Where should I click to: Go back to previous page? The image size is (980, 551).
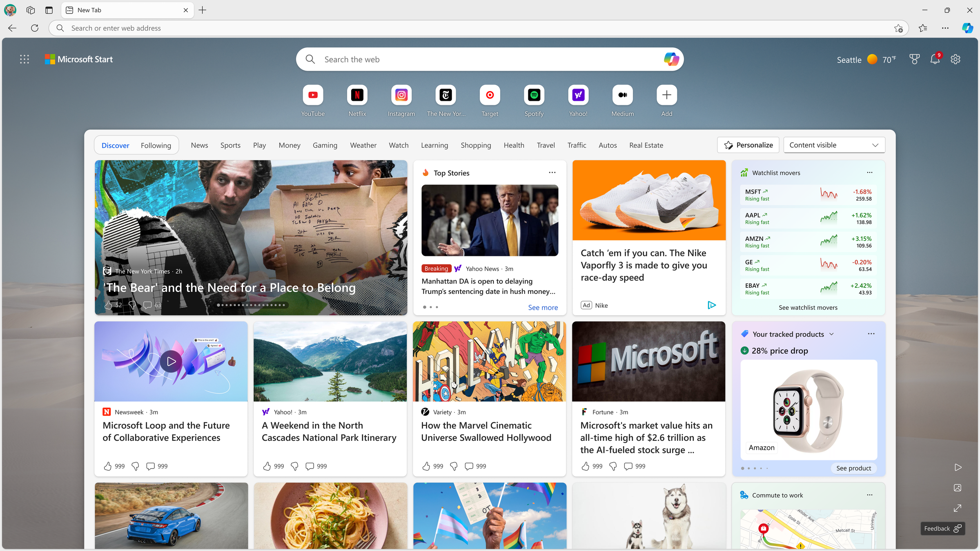(12, 28)
